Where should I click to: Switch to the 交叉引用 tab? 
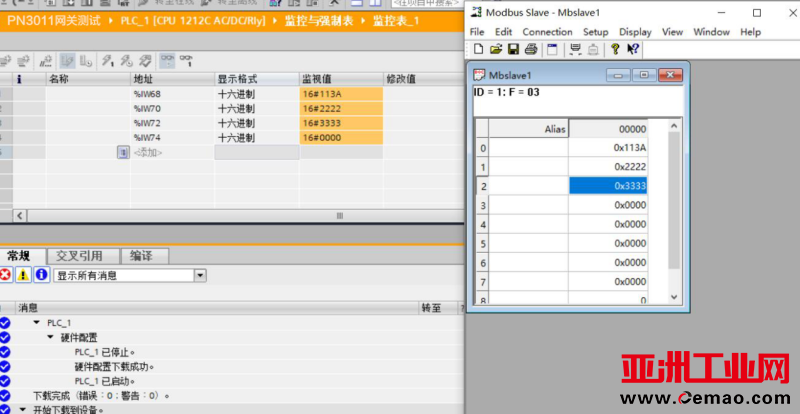[x=79, y=256]
